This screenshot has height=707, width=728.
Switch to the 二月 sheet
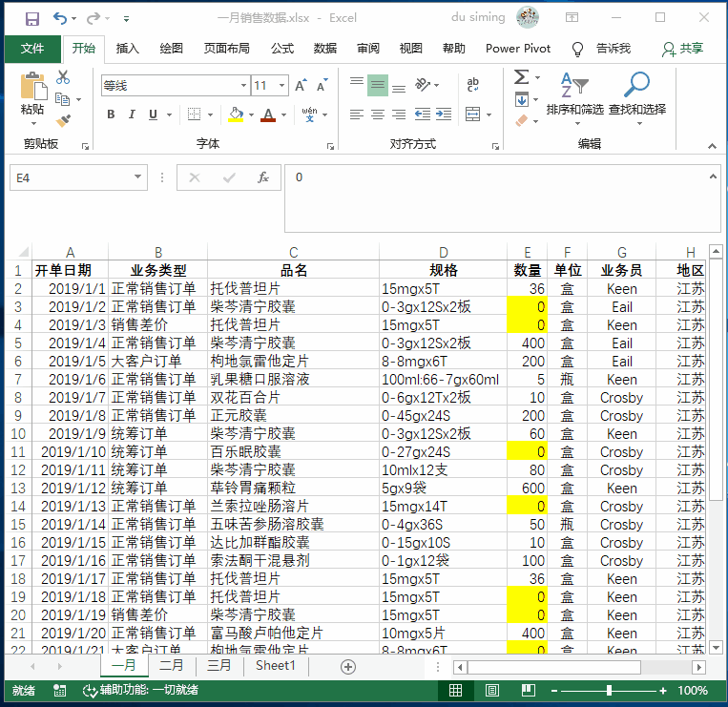[172, 666]
